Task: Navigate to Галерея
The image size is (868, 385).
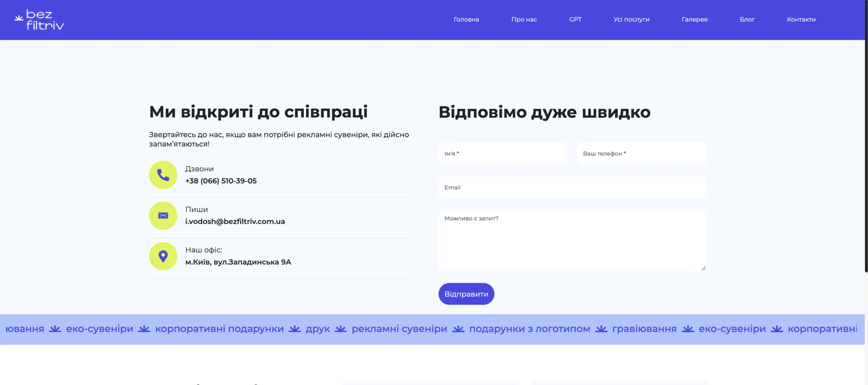Action: click(x=694, y=20)
